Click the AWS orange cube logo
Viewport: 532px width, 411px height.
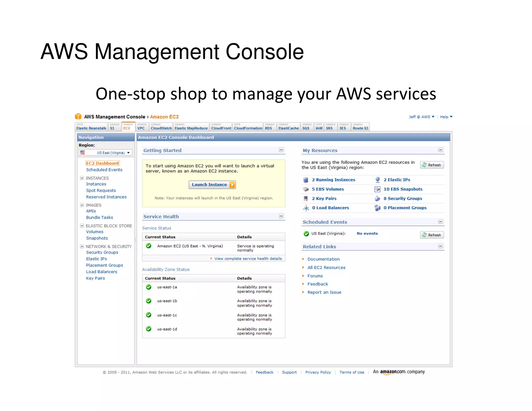coord(78,116)
